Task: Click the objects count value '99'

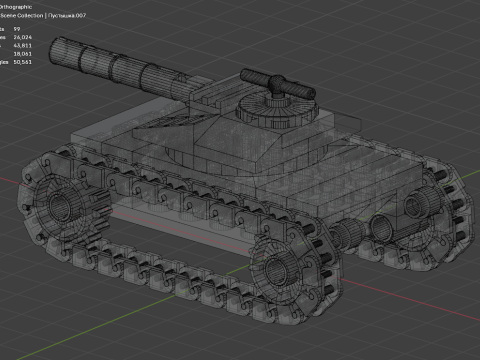Action: (x=17, y=29)
